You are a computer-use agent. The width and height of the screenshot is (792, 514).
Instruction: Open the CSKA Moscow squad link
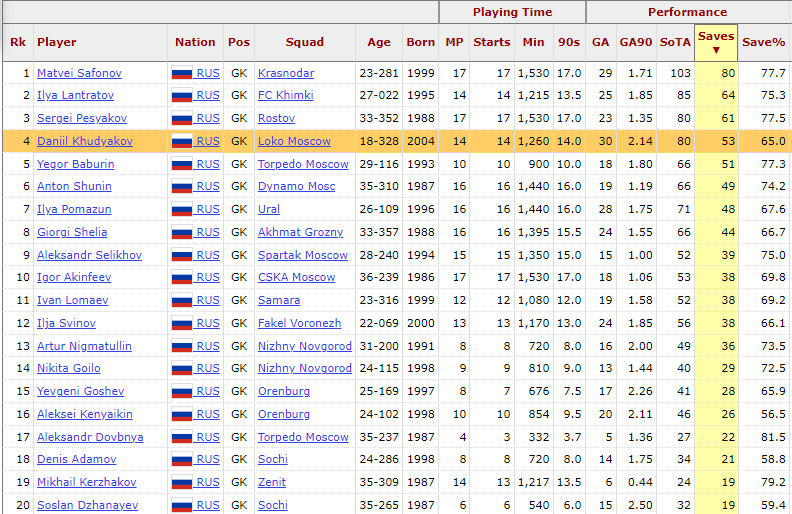pyautogui.click(x=296, y=277)
